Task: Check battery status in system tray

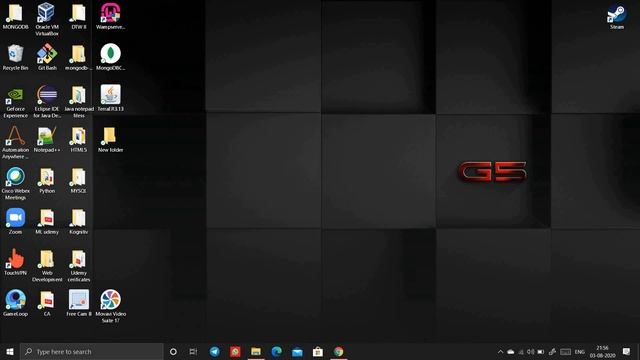Action: [541, 351]
